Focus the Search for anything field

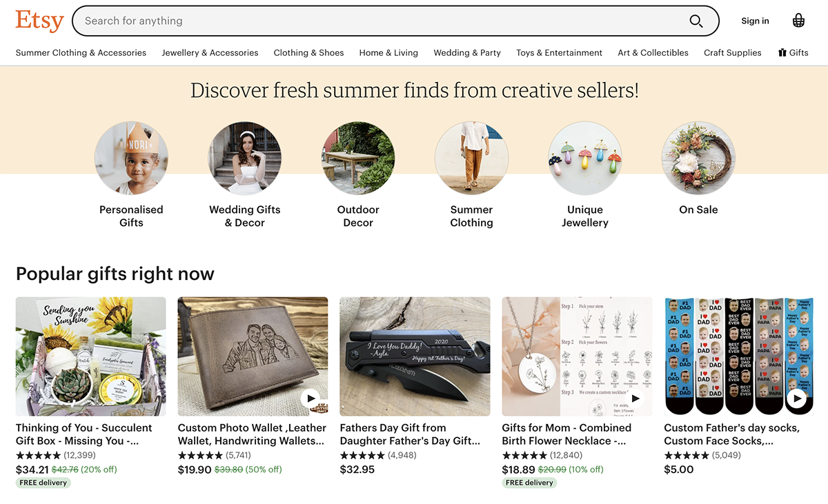coord(379,21)
